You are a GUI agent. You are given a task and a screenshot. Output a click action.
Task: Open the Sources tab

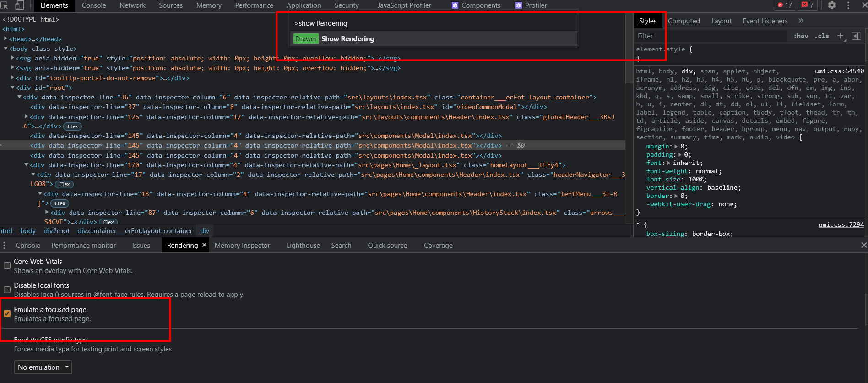click(x=171, y=5)
